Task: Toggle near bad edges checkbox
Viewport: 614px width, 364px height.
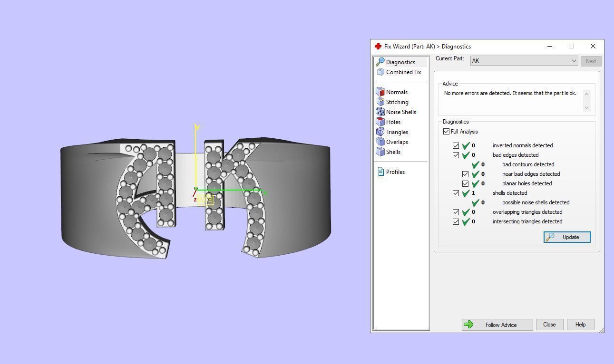Action: point(465,174)
